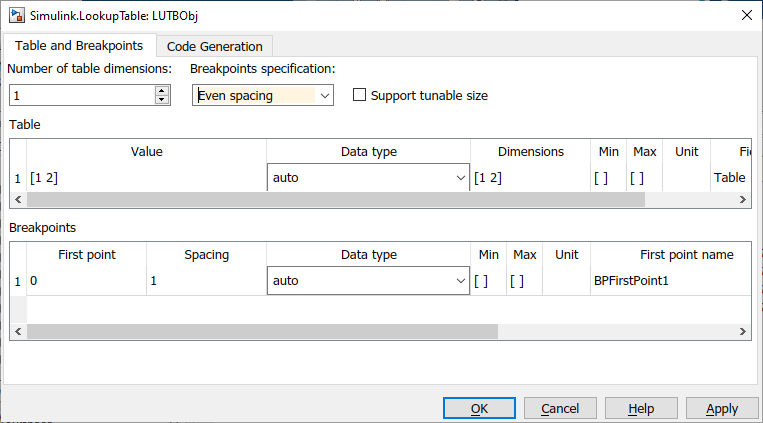
Task: Enable Support tunable size checkbox
Action: click(360, 96)
